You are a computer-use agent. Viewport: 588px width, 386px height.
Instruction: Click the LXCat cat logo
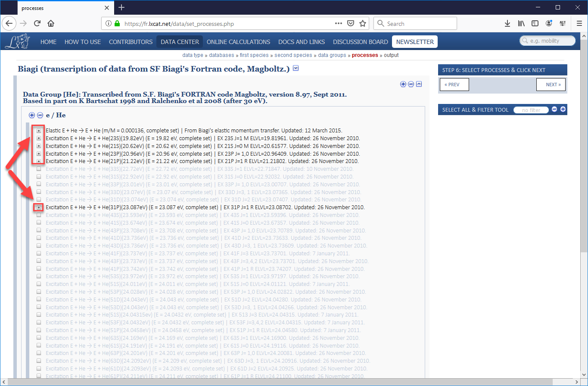click(17, 41)
